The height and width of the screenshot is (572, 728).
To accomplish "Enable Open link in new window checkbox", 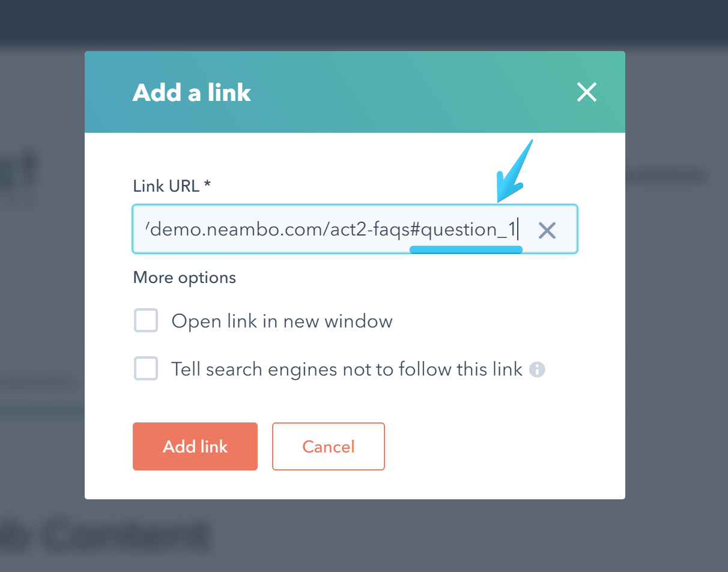I will click(146, 321).
